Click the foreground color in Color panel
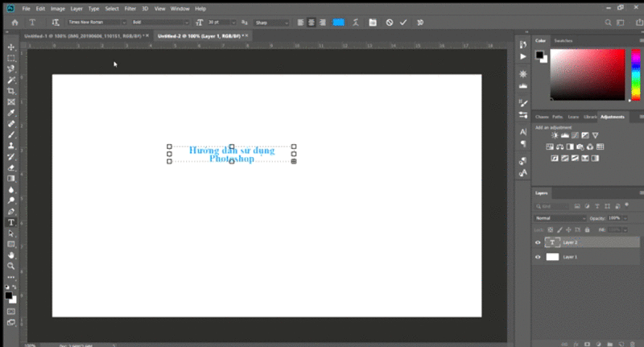This screenshot has height=347, width=644. 539,55
